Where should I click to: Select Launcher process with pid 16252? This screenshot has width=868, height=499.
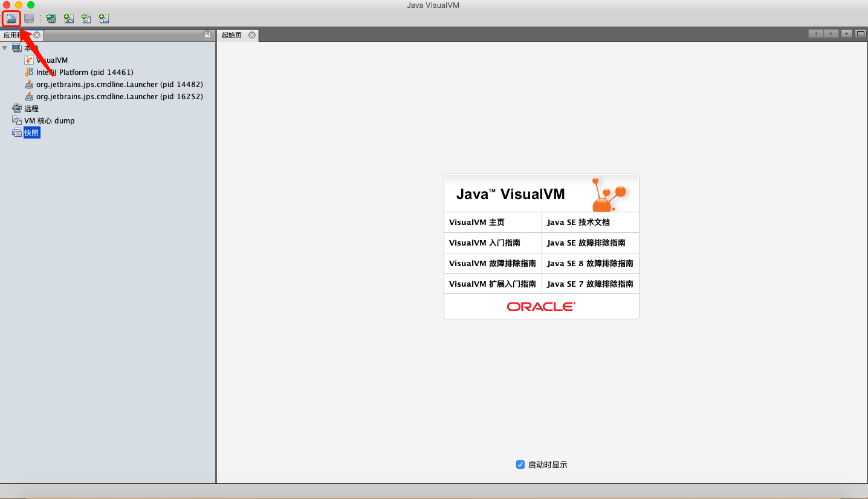[x=120, y=96]
